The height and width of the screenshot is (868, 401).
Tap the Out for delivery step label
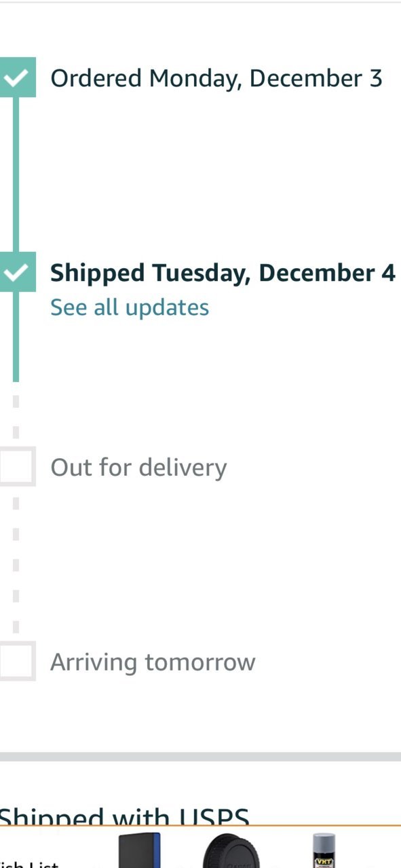click(x=138, y=468)
